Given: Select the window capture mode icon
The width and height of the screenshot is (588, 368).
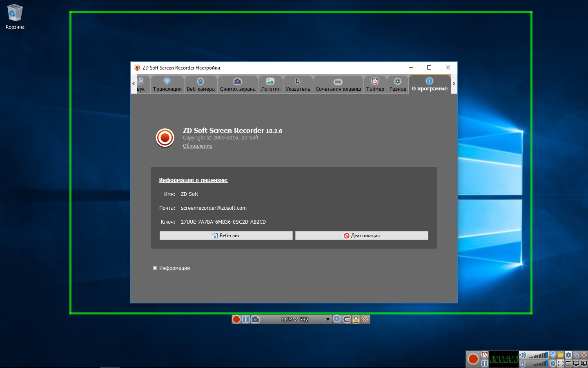Looking at the screenshot, I should pyautogui.click(x=568, y=364).
